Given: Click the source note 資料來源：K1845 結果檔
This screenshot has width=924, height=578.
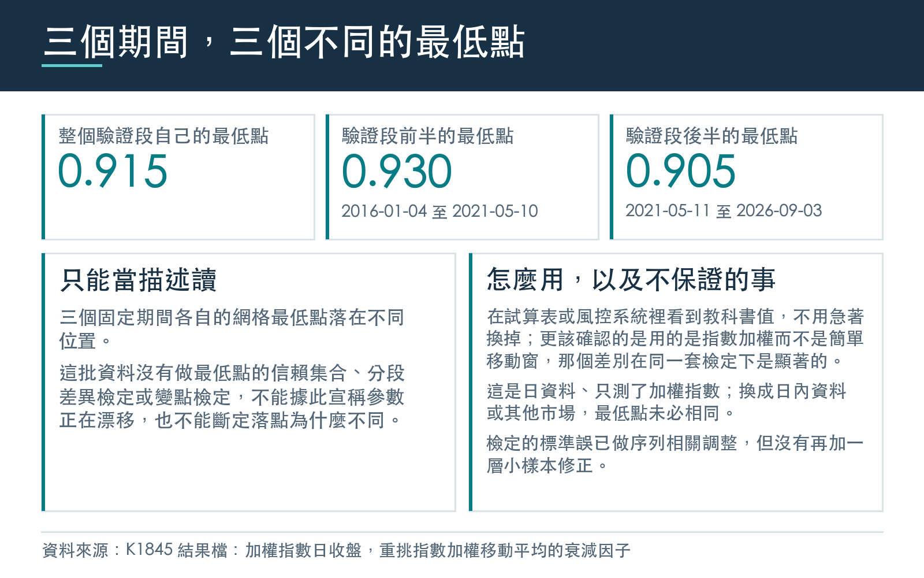Looking at the screenshot, I should 336,550.
